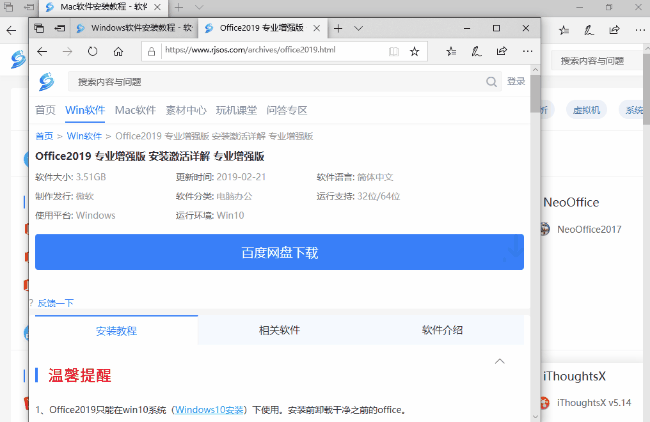Screen dimensions: 650x422
Task: Open settings and more menu in front window
Action: click(x=527, y=51)
